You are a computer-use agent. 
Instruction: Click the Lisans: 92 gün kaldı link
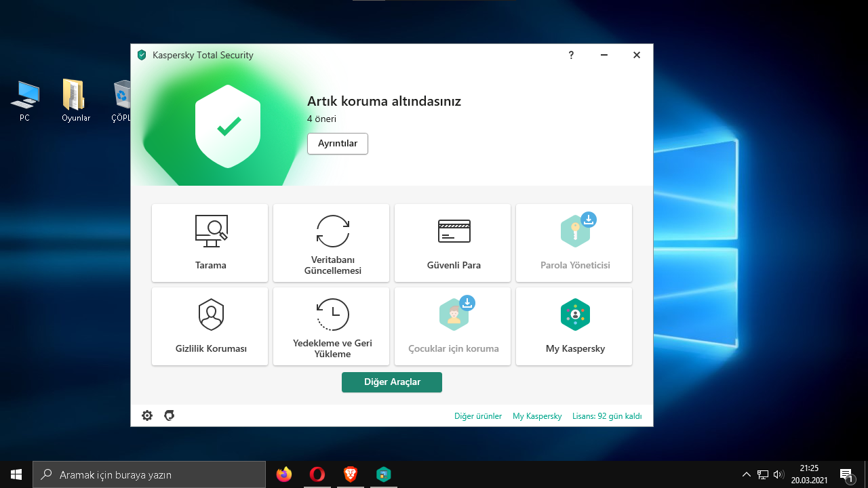tap(607, 416)
